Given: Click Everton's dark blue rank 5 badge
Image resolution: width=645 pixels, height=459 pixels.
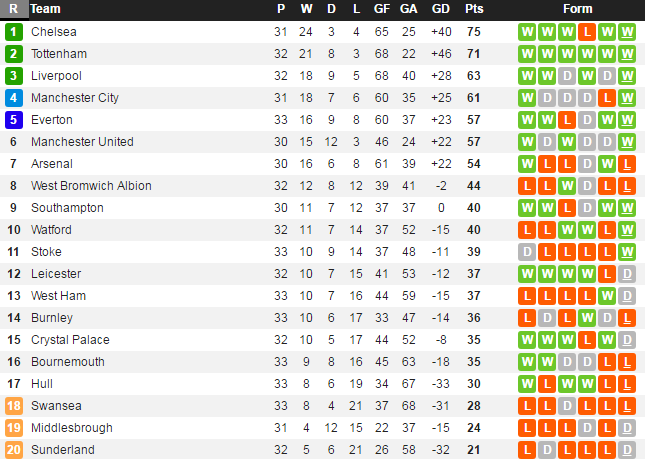Looking at the screenshot, I should point(13,119).
